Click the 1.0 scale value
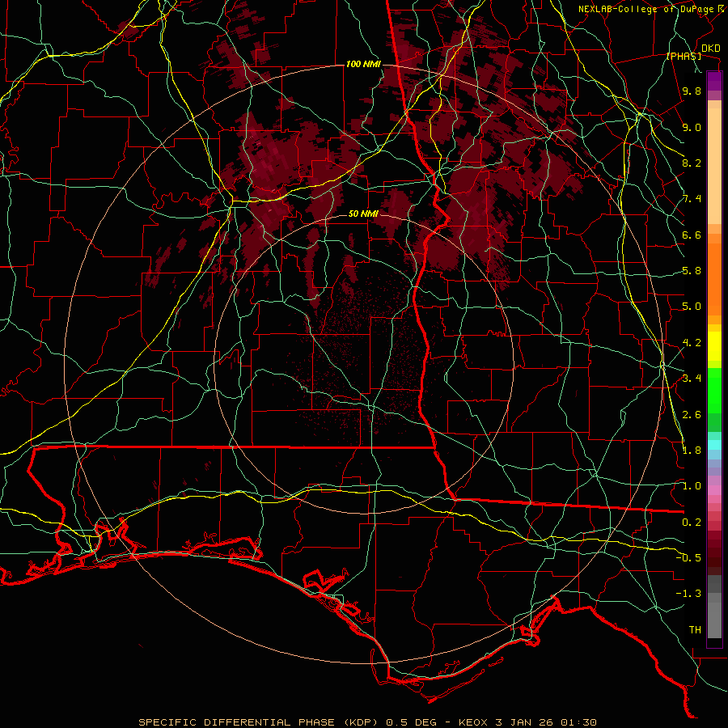The image size is (728, 728). click(x=692, y=487)
